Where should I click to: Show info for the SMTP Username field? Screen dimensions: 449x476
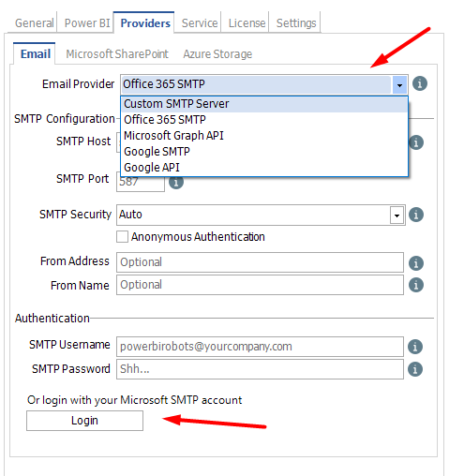pos(415,347)
